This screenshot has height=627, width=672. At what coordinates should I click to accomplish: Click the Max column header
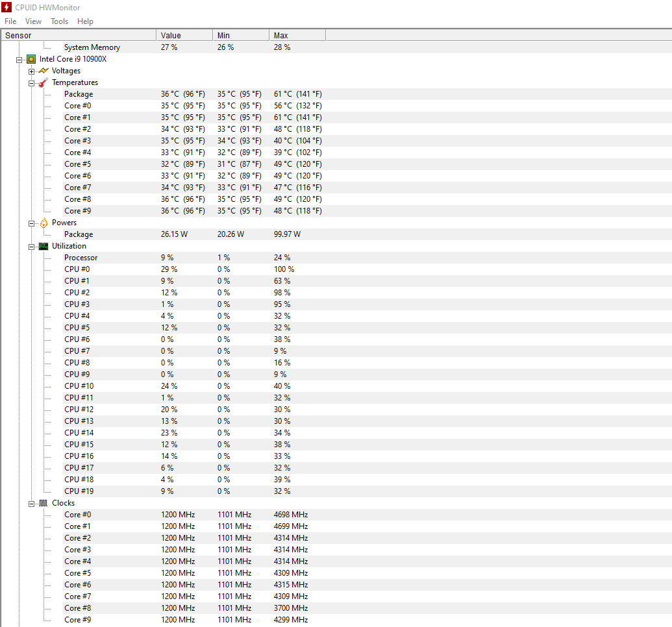pos(297,35)
